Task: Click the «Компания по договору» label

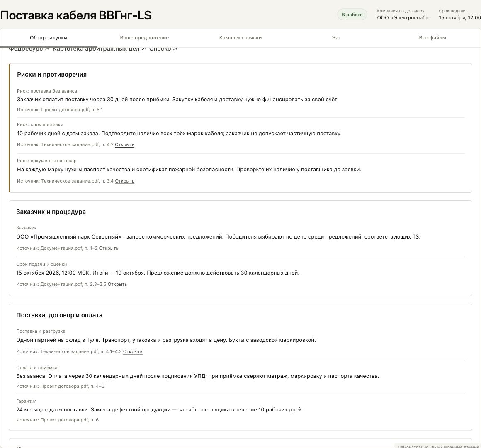Action: (x=401, y=11)
